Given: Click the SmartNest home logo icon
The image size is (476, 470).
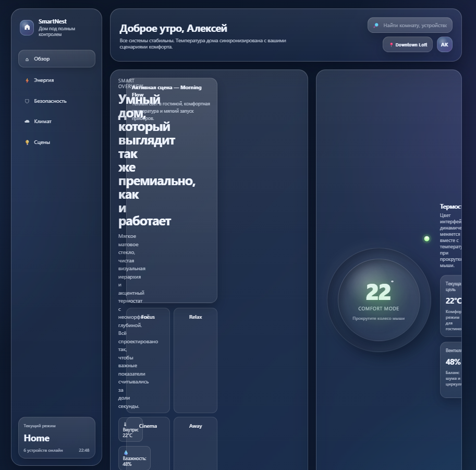Looking at the screenshot, I should (27, 28).
